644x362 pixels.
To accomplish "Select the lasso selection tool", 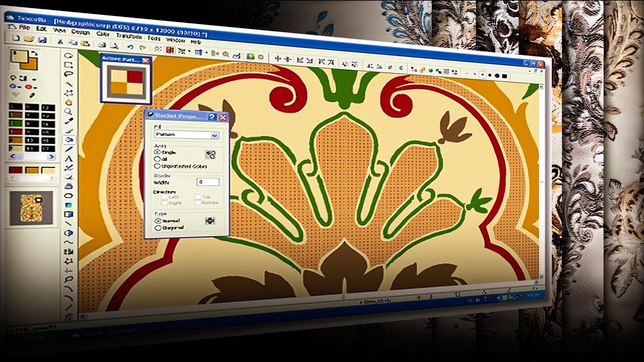I will point(69,74).
